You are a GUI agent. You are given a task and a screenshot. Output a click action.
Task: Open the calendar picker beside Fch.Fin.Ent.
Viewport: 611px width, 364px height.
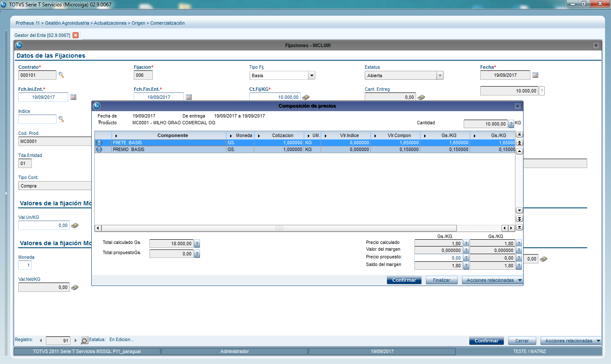point(189,97)
